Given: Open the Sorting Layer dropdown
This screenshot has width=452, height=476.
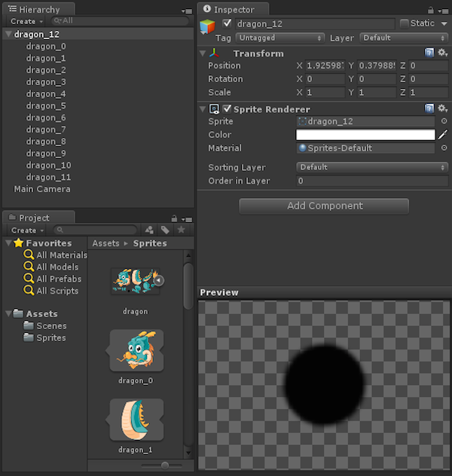Looking at the screenshot, I should [372, 167].
